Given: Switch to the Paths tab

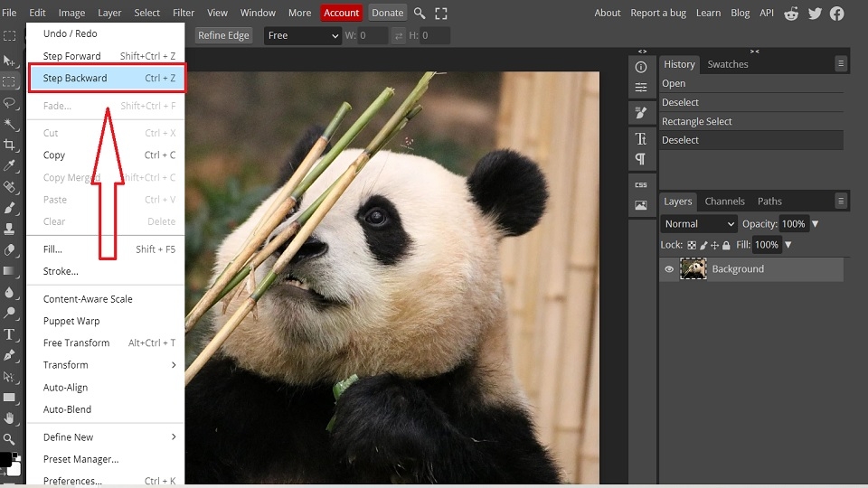Looking at the screenshot, I should tap(769, 202).
